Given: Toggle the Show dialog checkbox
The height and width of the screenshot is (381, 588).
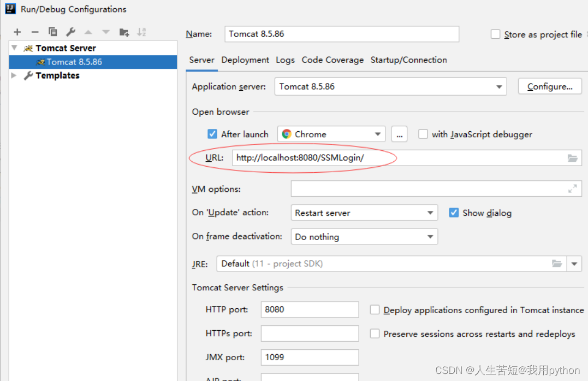Looking at the screenshot, I should click(x=454, y=213).
